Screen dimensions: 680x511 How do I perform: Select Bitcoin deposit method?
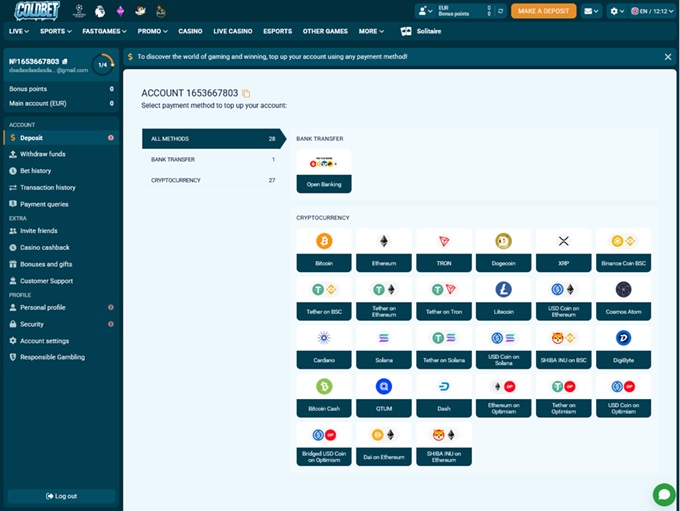pos(324,250)
